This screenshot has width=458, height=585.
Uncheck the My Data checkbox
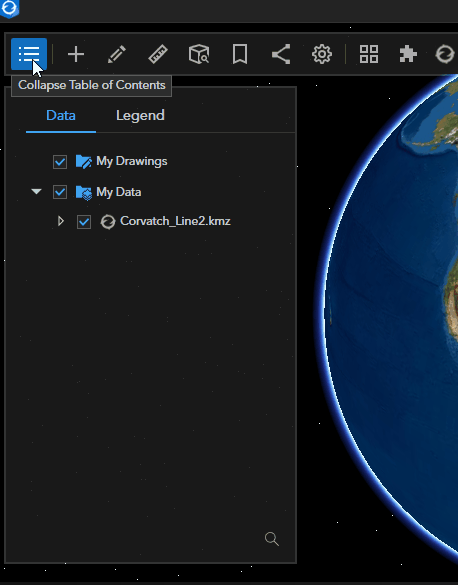coord(60,192)
